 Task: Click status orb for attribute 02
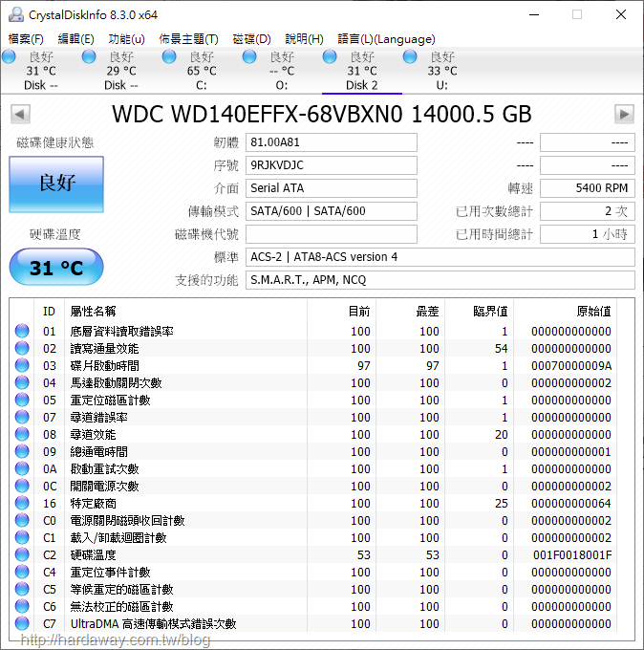point(22,348)
